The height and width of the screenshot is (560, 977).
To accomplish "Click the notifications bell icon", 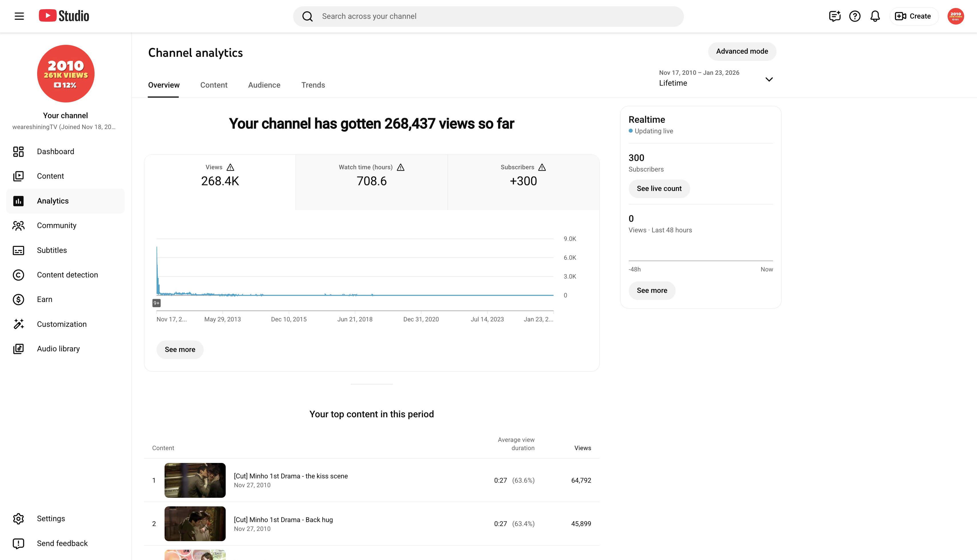I will click(875, 16).
